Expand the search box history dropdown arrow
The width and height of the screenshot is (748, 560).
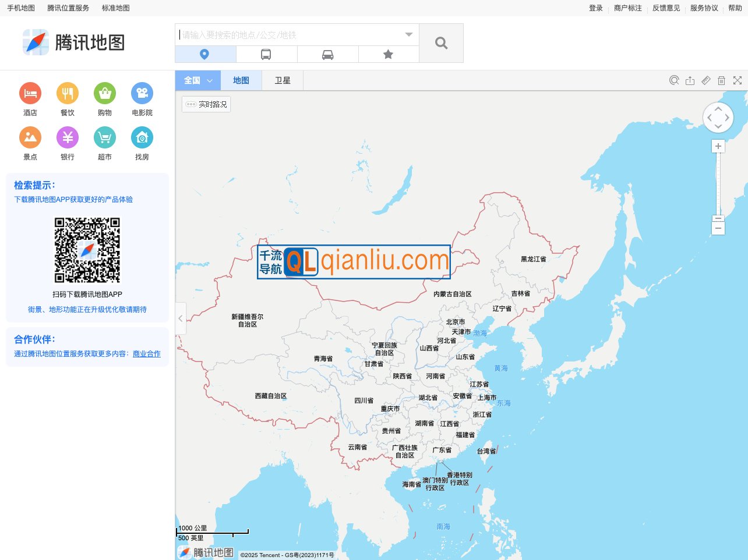click(x=408, y=34)
